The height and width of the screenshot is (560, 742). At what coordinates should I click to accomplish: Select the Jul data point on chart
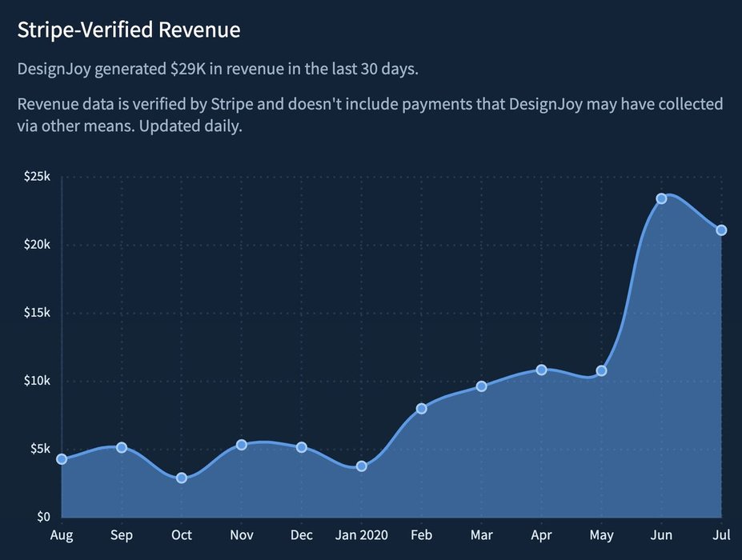pos(721,230)
